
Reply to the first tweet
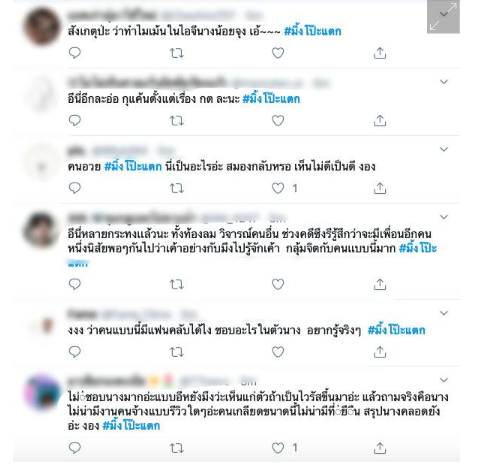[75, 53]
